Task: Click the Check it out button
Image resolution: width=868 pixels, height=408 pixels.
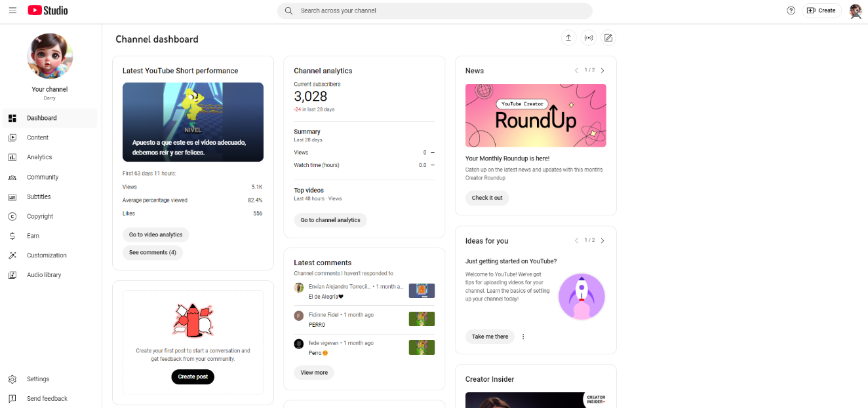Action: 487,198
